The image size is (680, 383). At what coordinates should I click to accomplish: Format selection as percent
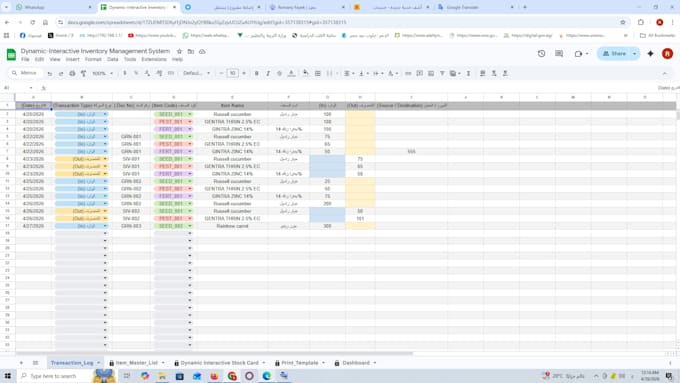pos(136,73)
